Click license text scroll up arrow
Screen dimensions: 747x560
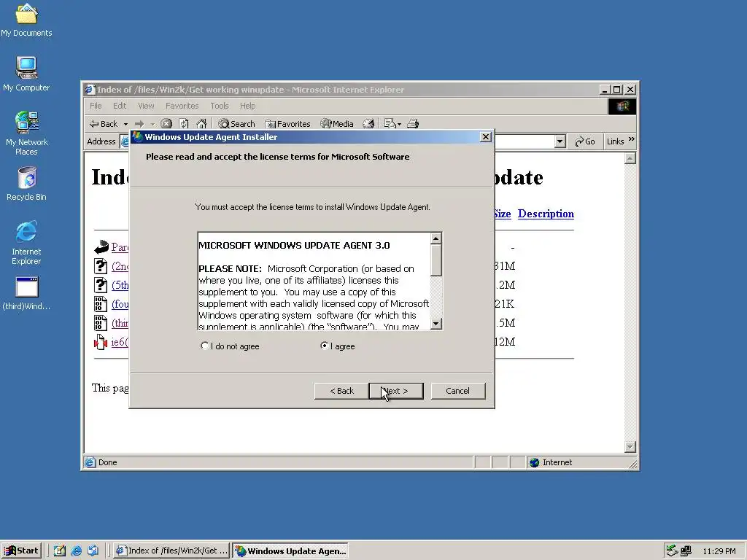[x=436, y=238]
